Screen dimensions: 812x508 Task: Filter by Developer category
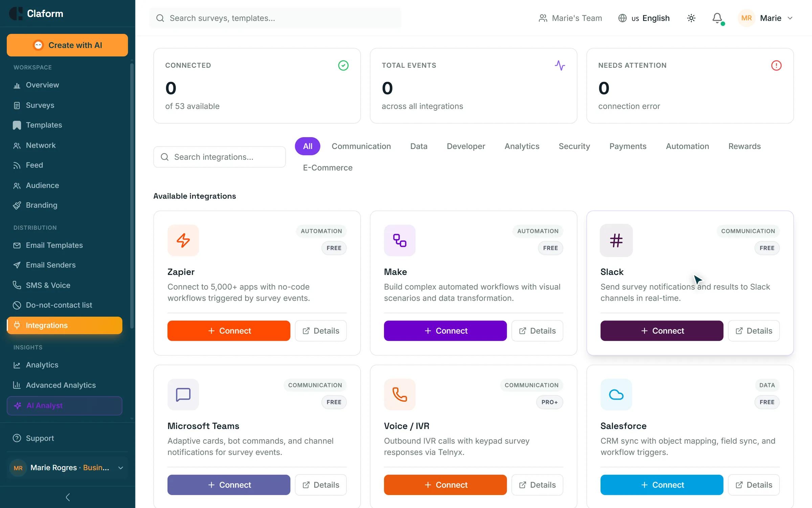466,146
